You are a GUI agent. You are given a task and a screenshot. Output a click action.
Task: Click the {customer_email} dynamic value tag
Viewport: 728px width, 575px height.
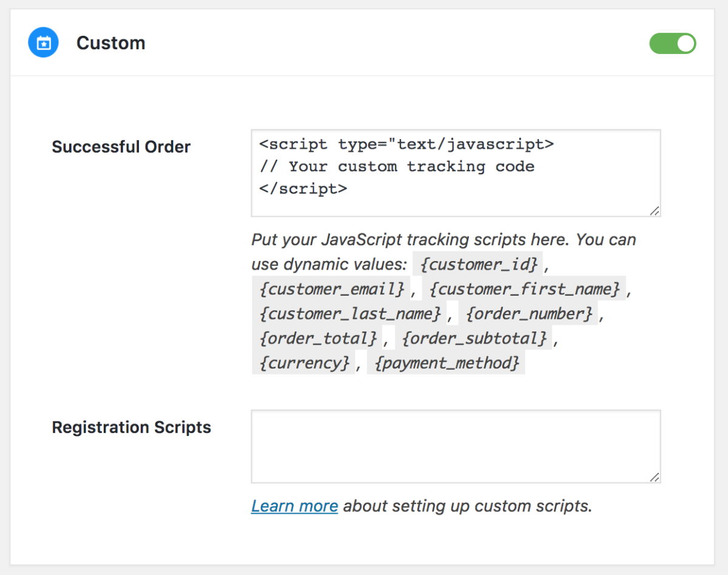pyautogui.click(x=331, y=289)
